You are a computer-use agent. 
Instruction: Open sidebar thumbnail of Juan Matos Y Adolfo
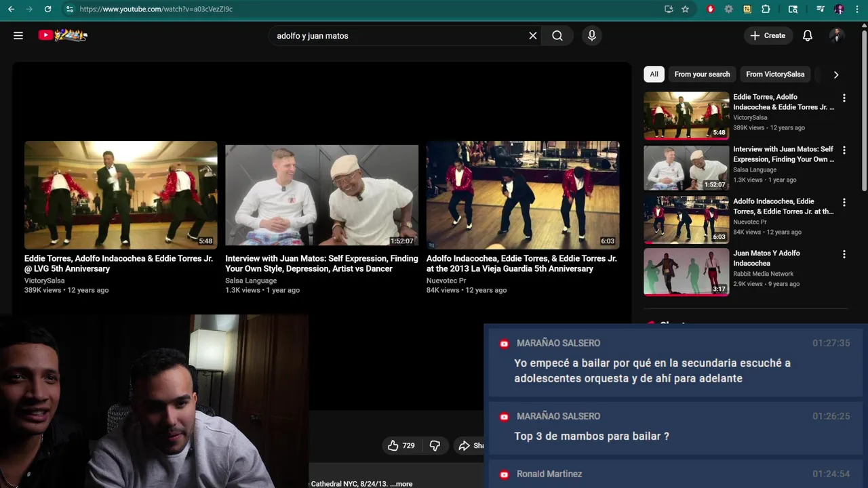[x=686, y=272]
